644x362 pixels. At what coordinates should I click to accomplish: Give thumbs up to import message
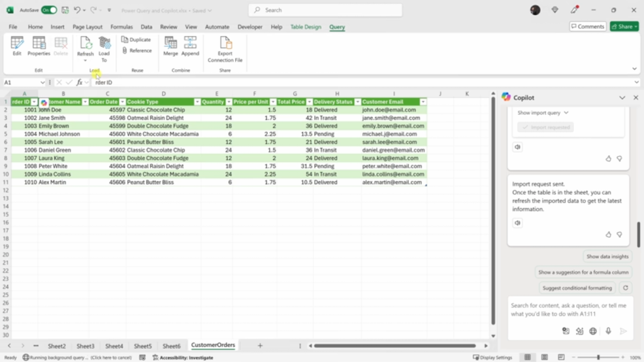point(608,234)
